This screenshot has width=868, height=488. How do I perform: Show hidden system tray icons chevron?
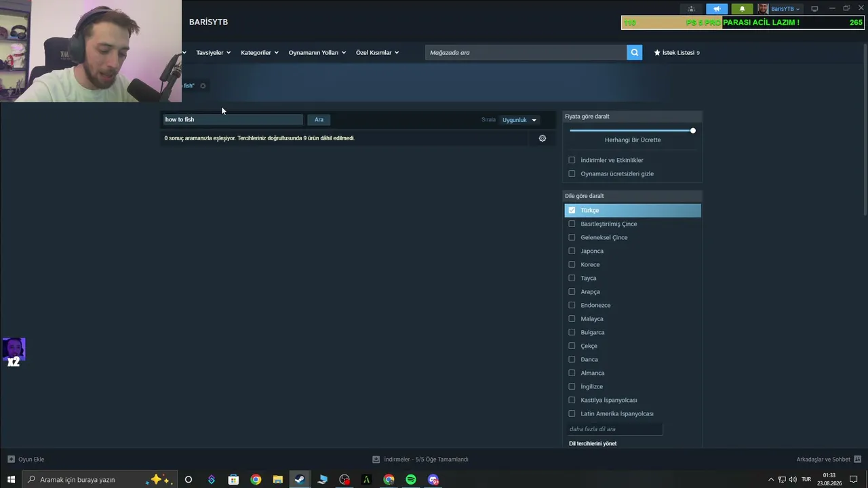click(x=770, y=480)
